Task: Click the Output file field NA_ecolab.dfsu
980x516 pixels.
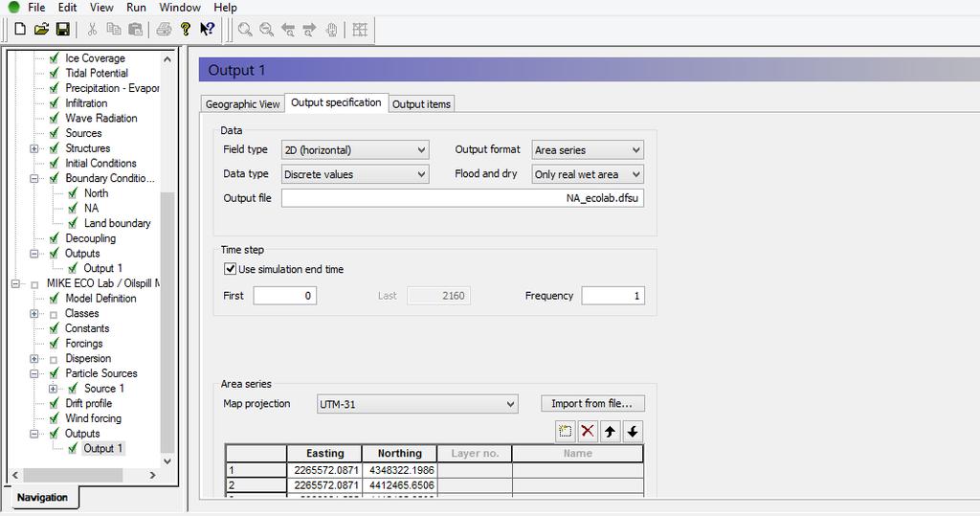Action: [462, 198]
